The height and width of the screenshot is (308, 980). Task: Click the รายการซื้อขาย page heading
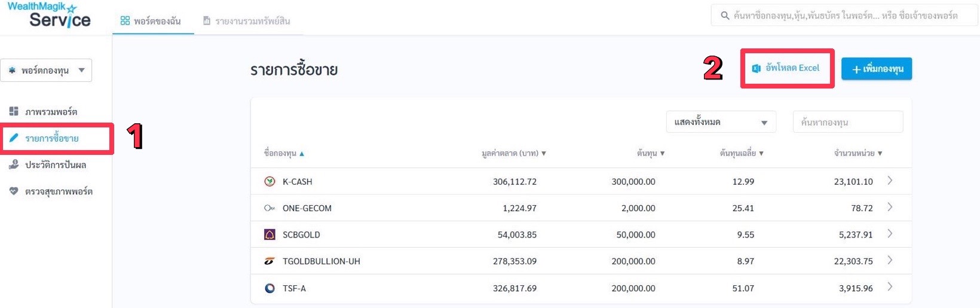(294, 69)
